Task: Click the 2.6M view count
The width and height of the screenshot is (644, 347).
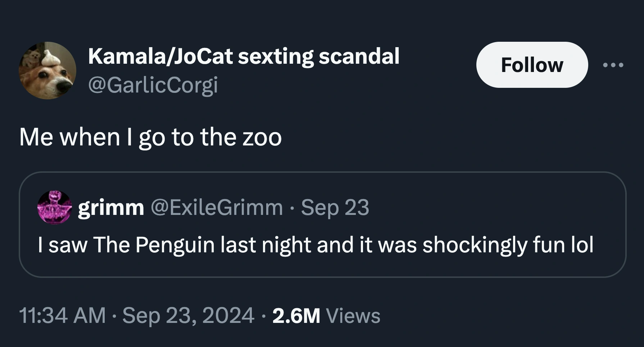Action: (x=296, y=316)
